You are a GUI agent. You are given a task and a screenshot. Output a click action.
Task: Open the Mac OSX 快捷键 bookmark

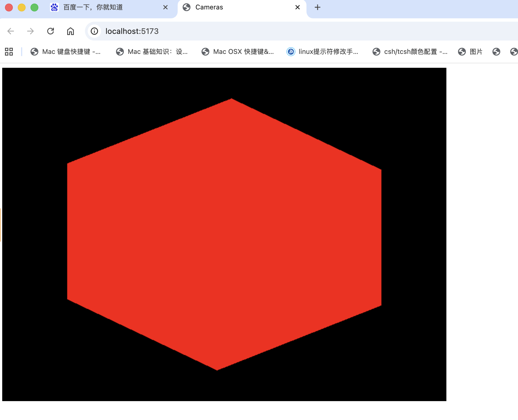pyautogui.click(x=238, y=52)
